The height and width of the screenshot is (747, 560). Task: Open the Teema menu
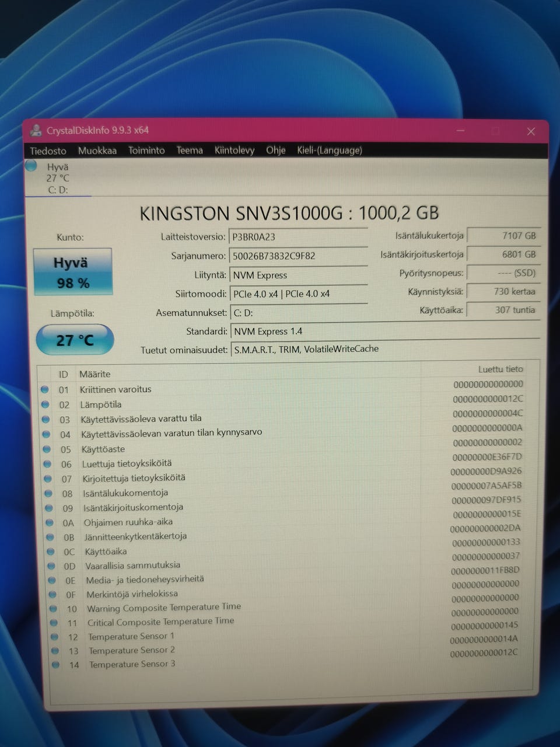tap(190, 151)
